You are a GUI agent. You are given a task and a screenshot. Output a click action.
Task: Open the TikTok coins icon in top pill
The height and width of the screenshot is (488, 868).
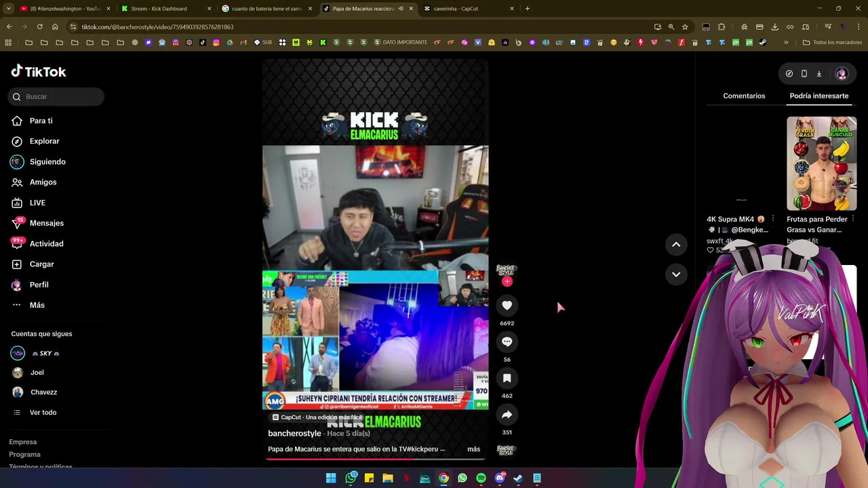(789, 74)
